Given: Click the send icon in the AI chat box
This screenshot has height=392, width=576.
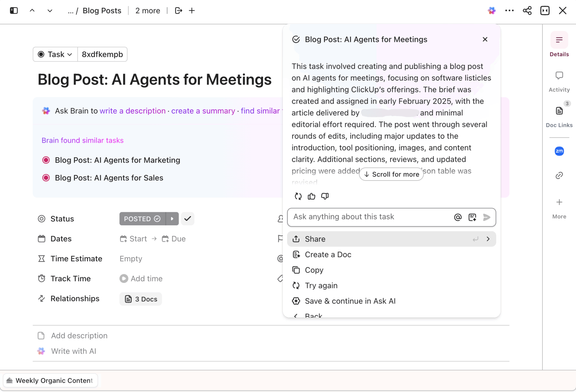Looking at the screenshot, I should [487, 217].
